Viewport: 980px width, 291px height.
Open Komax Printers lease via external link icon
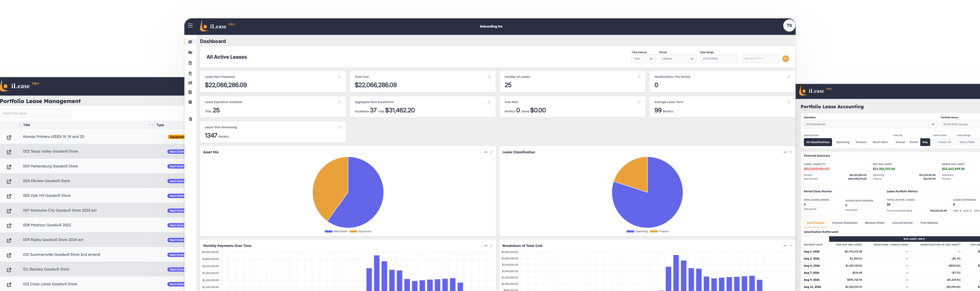[x=9, y=137]
